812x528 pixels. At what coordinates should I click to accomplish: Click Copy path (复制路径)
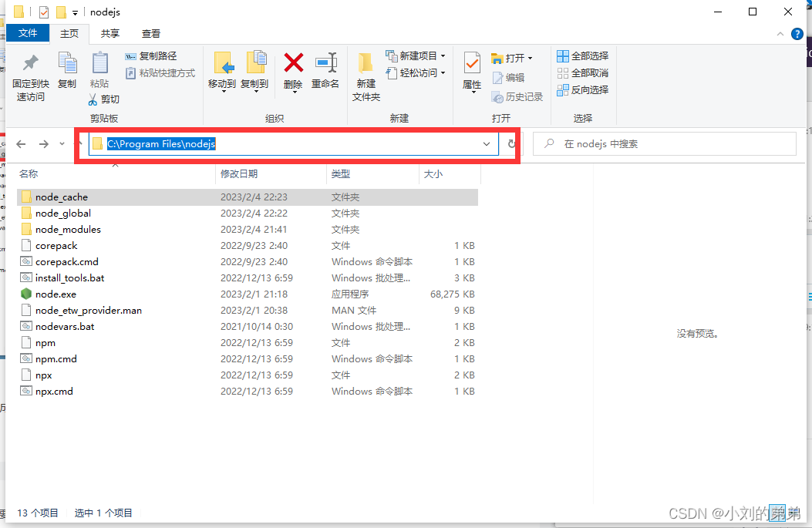click(151, 56)
